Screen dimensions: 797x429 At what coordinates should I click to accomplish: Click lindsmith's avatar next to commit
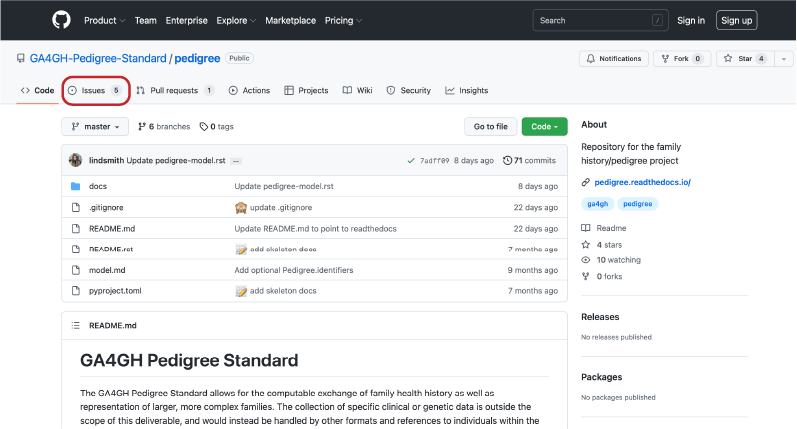(76, 160)
